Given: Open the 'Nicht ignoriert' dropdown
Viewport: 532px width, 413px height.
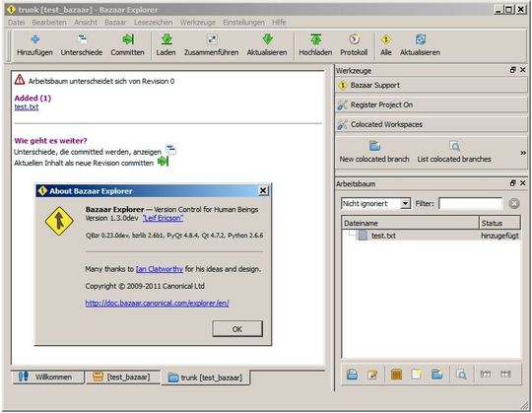Looking at the screenshot, I should click(375, 204).
